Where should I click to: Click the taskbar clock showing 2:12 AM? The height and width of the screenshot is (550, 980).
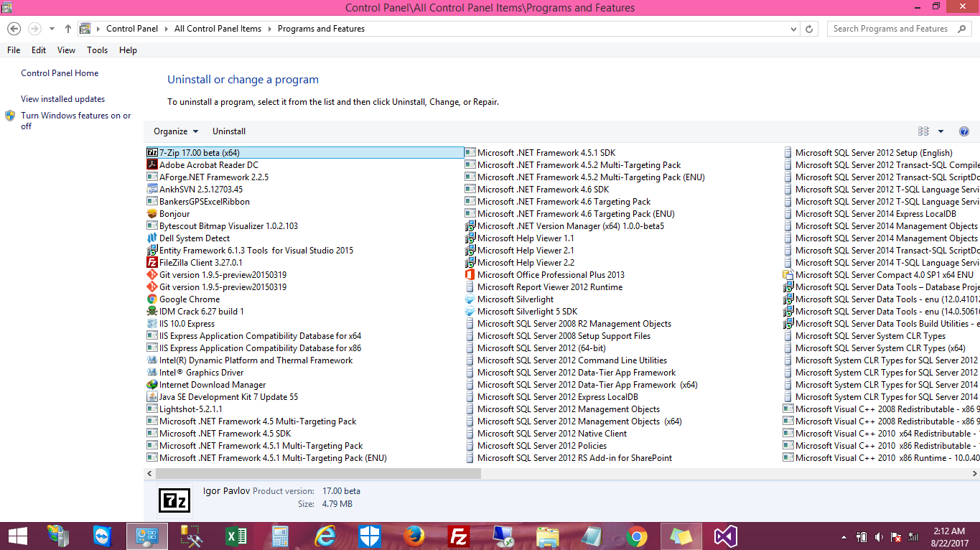[949, 536]
